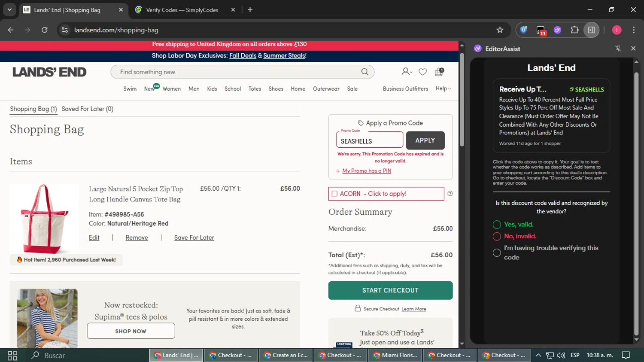Click the Lands' End logo
The image size is (644, 362).
click(49, 72)
